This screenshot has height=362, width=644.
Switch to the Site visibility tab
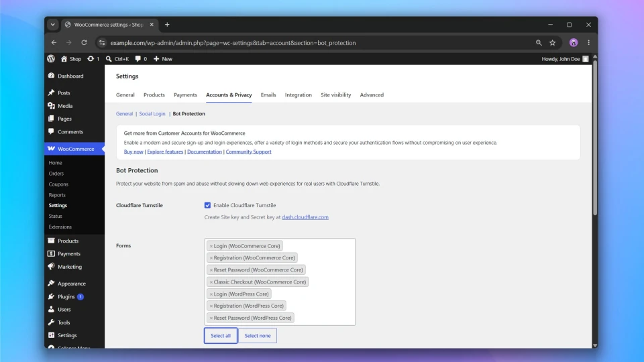pyautogui.click(x=335, y=95)
